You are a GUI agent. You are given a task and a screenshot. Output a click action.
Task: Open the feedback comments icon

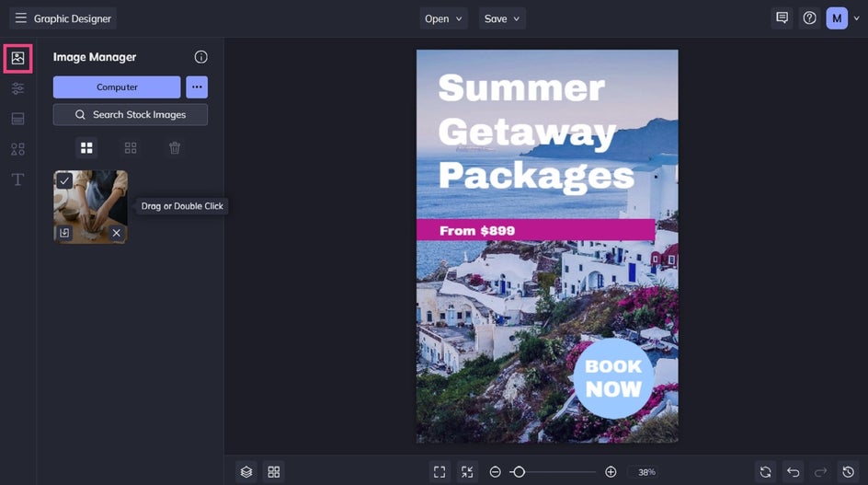tap(782, 18)
